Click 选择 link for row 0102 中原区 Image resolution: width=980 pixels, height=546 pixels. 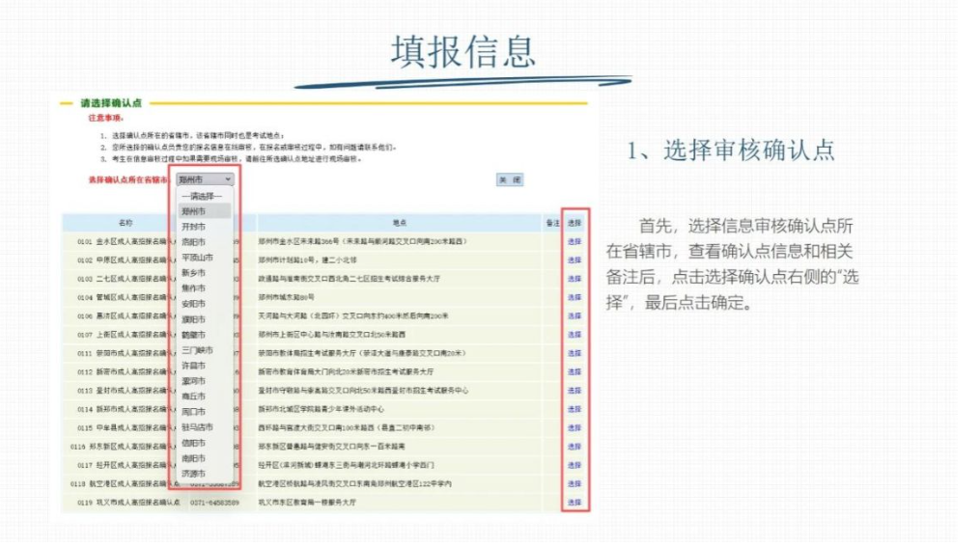pyautogui.click(x=574, y=259)
